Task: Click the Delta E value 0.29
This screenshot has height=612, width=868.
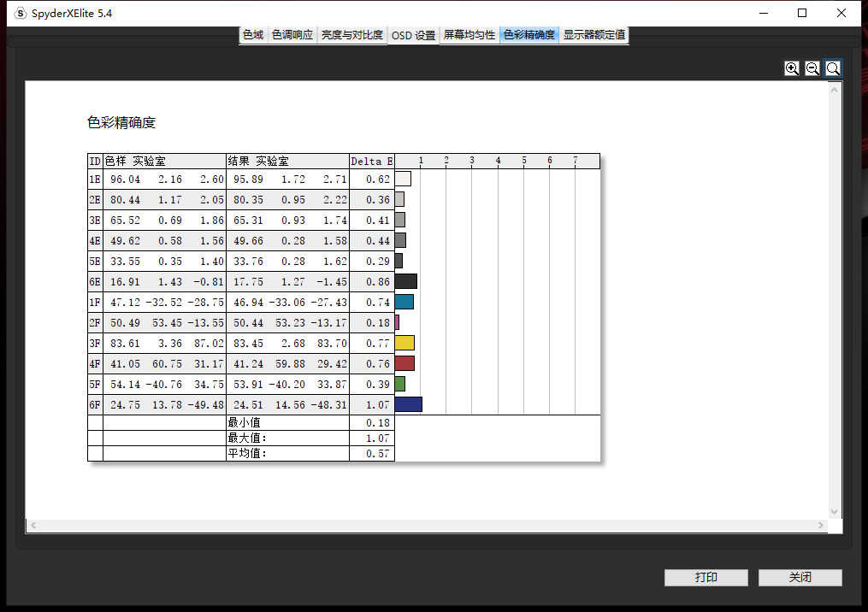Action: pos(377,262)
